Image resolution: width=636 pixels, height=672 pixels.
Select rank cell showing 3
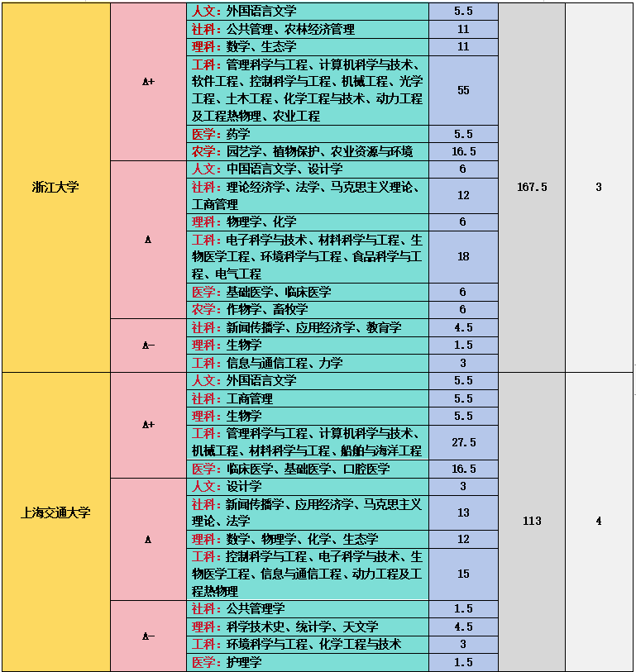click(x=599, y=188)
